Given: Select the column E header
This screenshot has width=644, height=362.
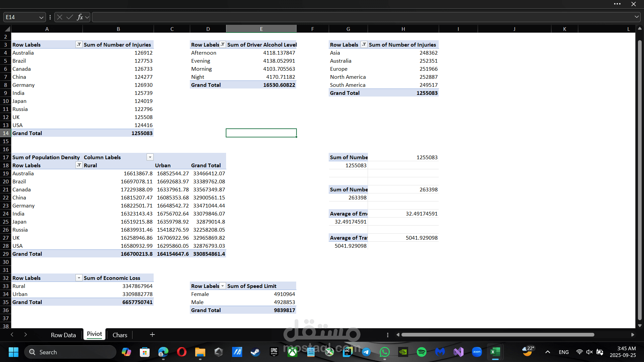Looking at the screenshot, I should coord(261,29).
